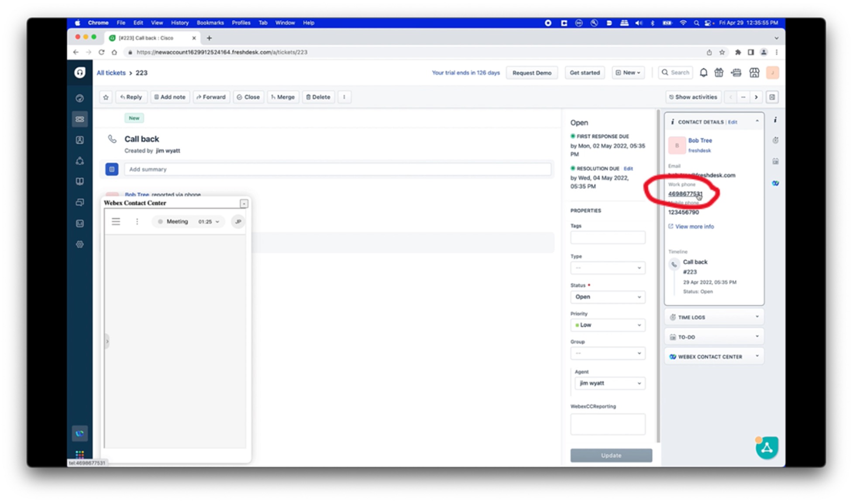Open the JP agent avatar in Webex widget

(x=238, y=222)
